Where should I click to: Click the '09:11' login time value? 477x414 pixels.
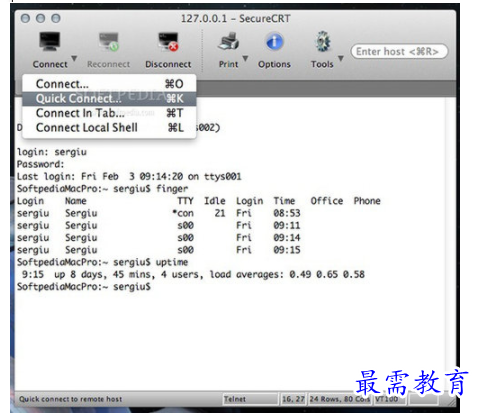(x=287, y=226)
